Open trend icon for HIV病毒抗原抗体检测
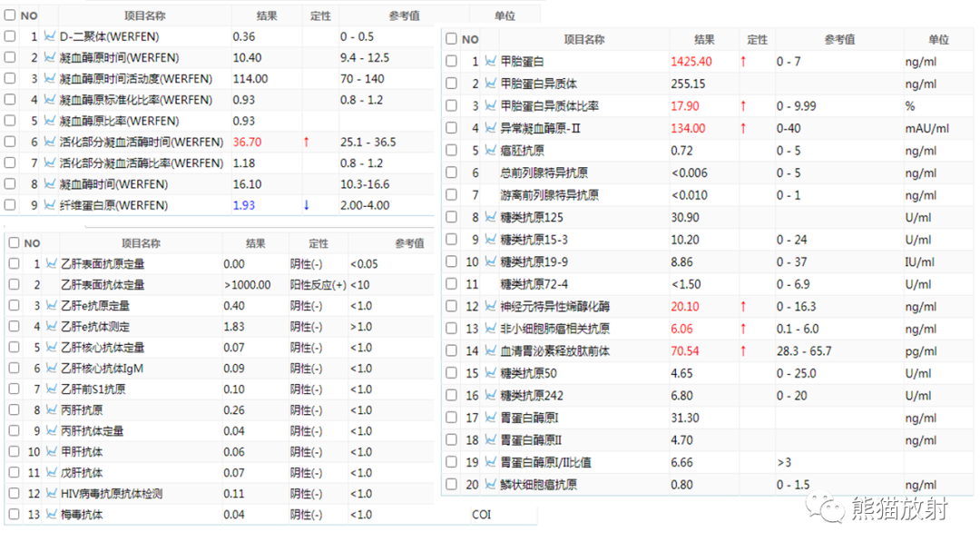This screenshot has width=980, height=552. click(51, 494)
